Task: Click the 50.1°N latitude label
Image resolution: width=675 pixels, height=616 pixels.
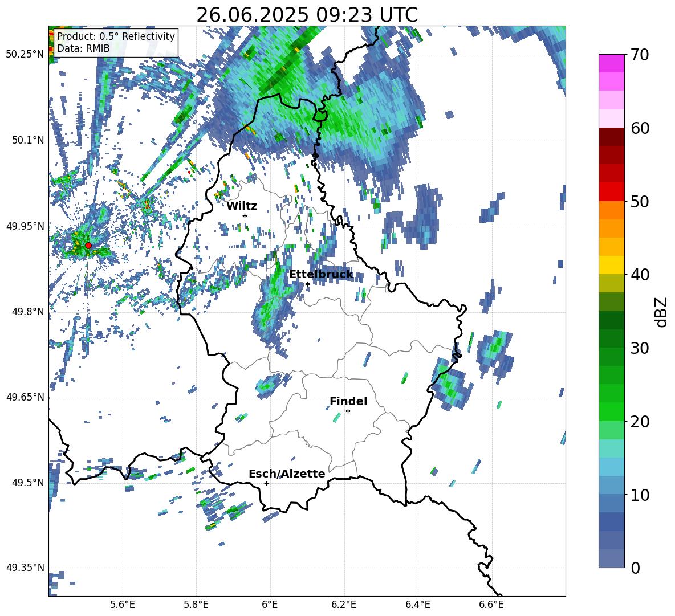Action: pyautogui.click(x=29, y=140)
